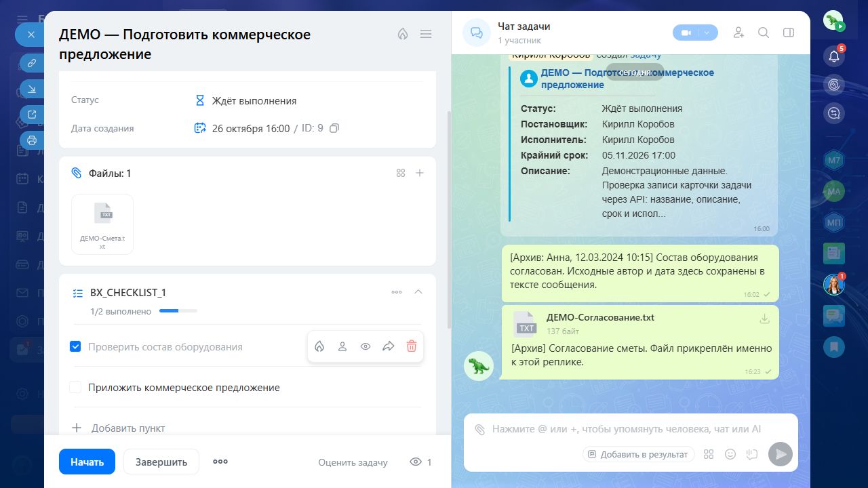Close the task panel with the X button
Image resolution: width=868 pixels, height=488 pixels.
[x=30, y=34]
